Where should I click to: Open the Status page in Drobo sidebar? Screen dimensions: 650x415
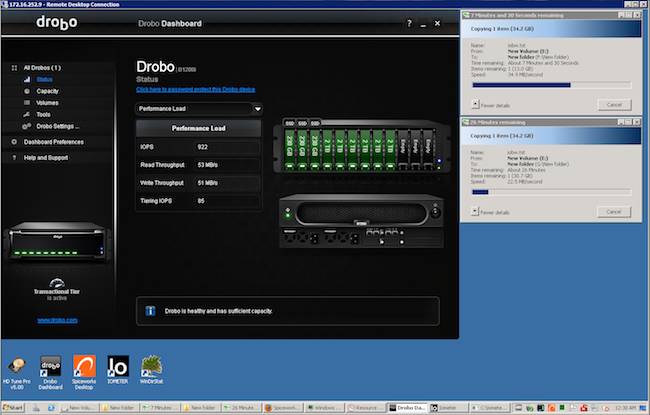coord(44,79)
